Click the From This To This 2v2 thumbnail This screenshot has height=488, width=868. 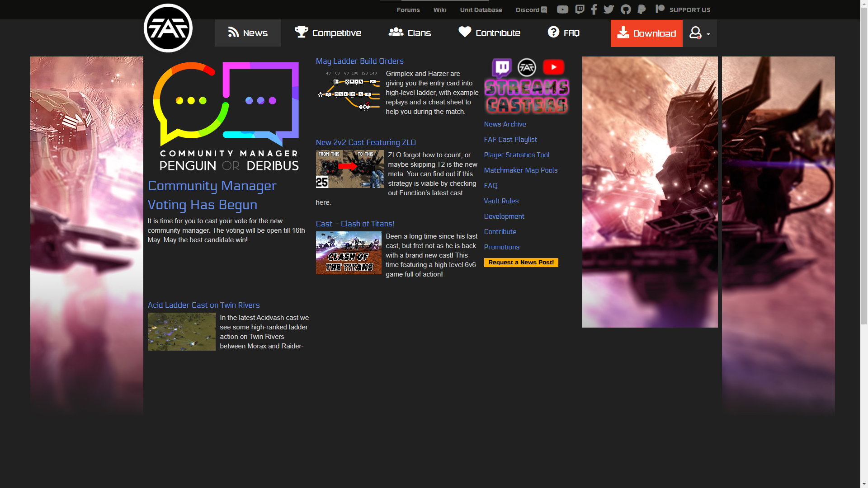tap(349, 169)
